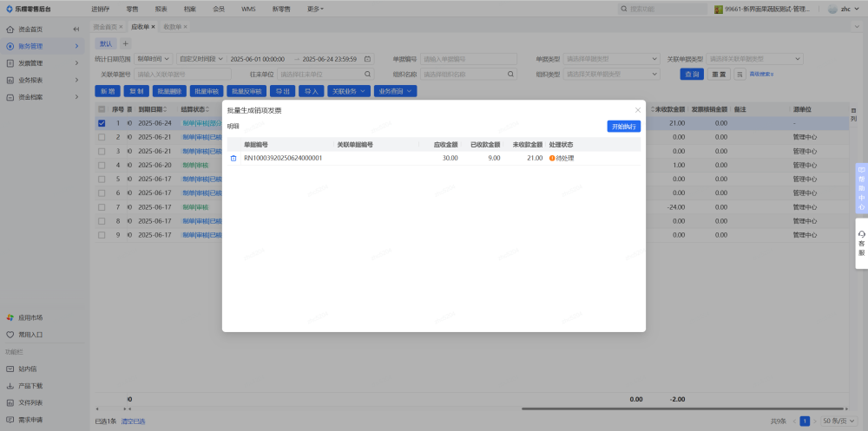Open 应用市场 from the sidebar

point(30,317)
